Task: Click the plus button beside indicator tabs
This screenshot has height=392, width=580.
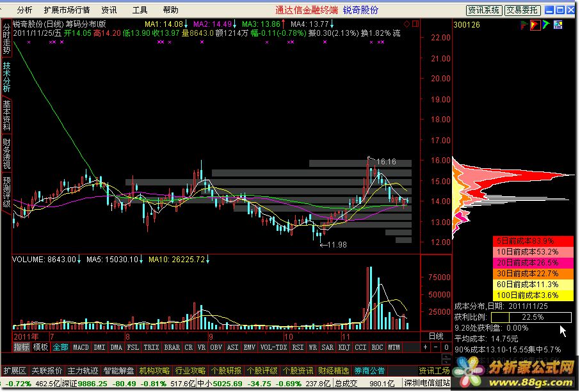Action: [426, 348]
